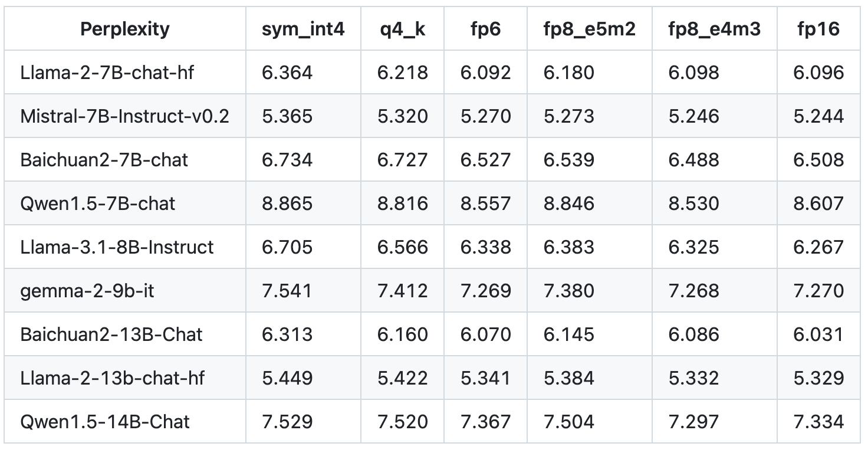Select the 6.031 fp16 Baichuan2-13B value
This screenshot has height=453, width=868.
818,334
